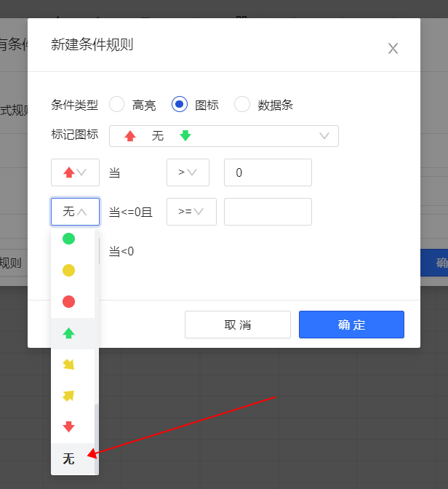The image size is (448, 489).
Task: Choose the yellow diagonal down arrow icon
Action: pyautogui.click(x=69, y=365)
